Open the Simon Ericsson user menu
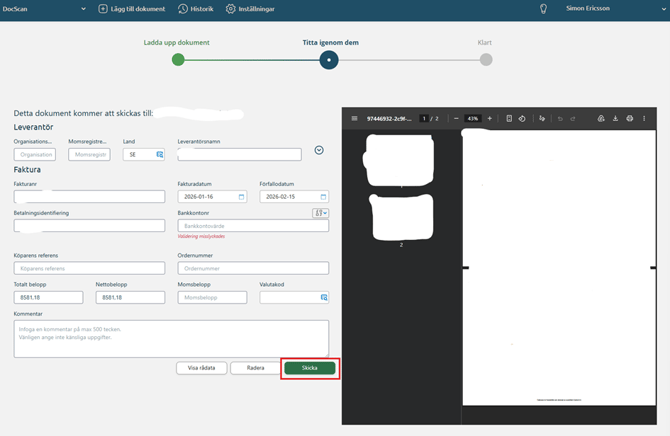 [663, 9]
